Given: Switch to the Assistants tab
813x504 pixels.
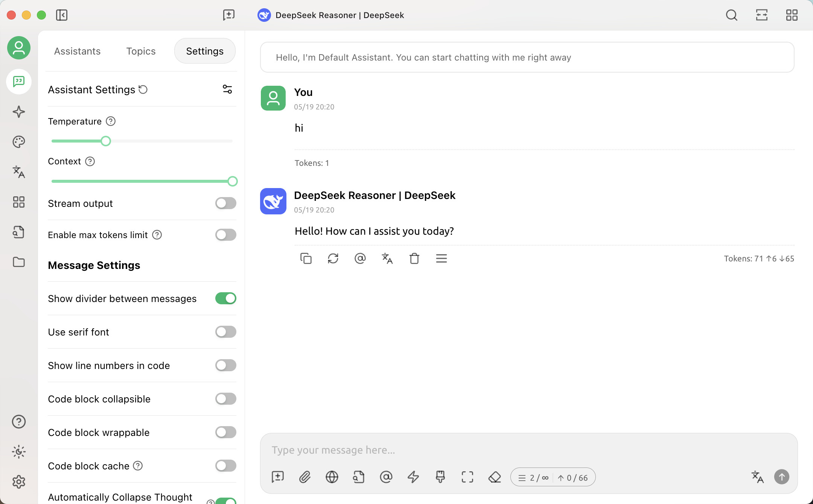Looking at the screenshot, I should click(x=77, y=51).
